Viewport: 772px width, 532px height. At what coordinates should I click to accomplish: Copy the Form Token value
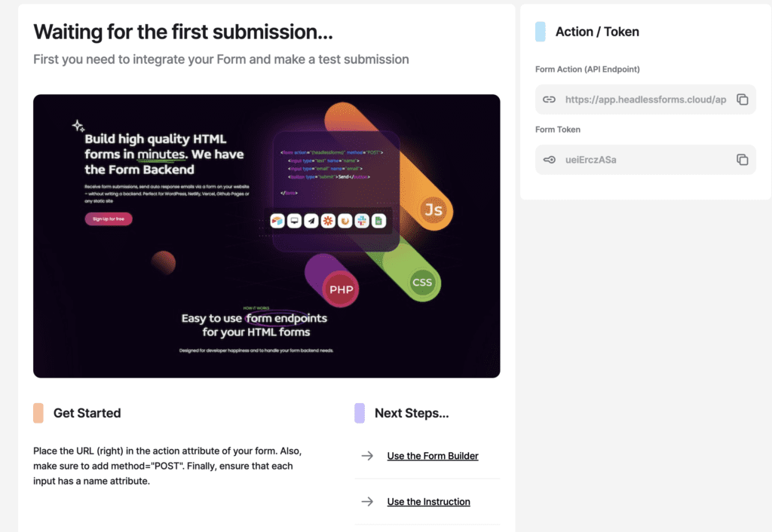pos(742,160)
